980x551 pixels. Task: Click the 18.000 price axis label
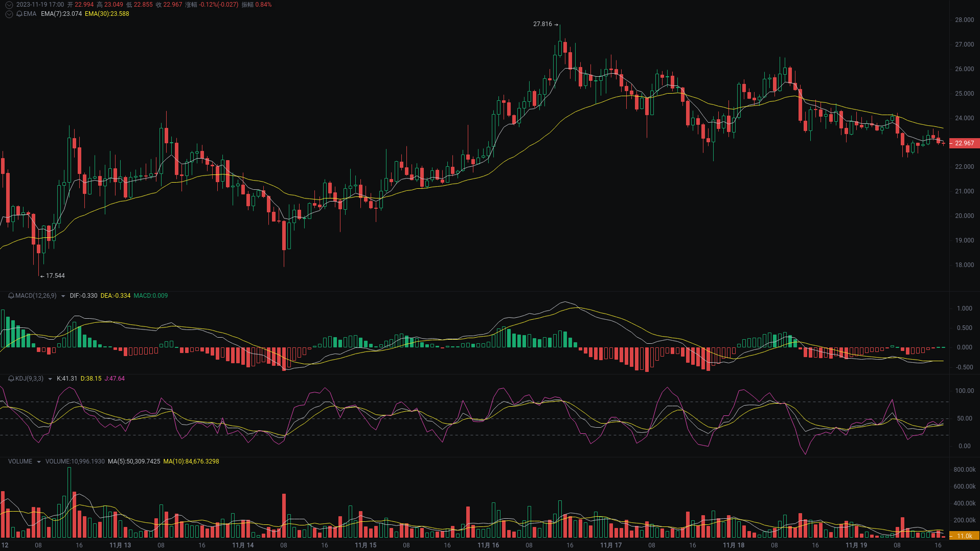coord(964,265)
